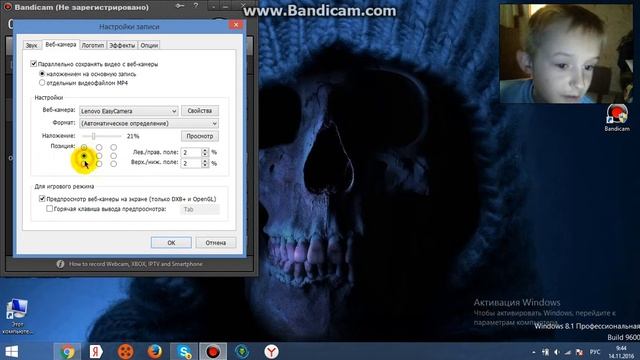Select the Этот компьютер desktop icon
This screenshot has height=360, width=640.
17,316
